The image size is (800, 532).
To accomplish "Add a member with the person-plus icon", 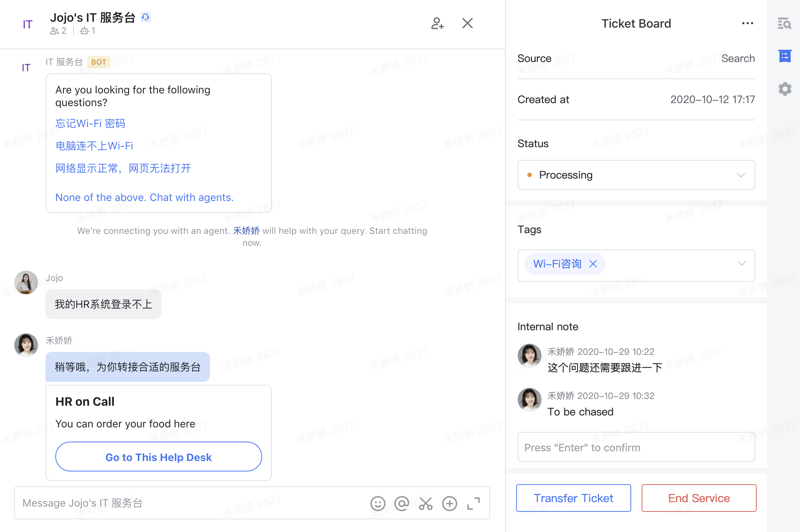I will (x=437, y=23).
